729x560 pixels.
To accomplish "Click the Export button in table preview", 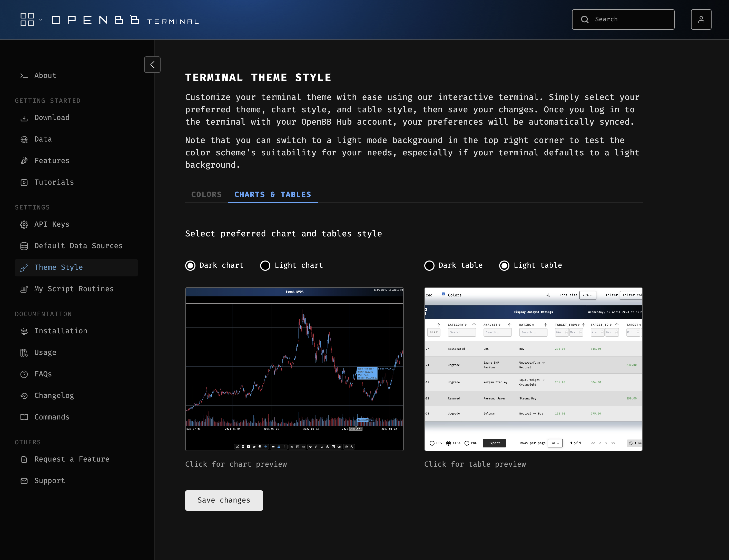I will pyautogui.click(x=494, y=443).
